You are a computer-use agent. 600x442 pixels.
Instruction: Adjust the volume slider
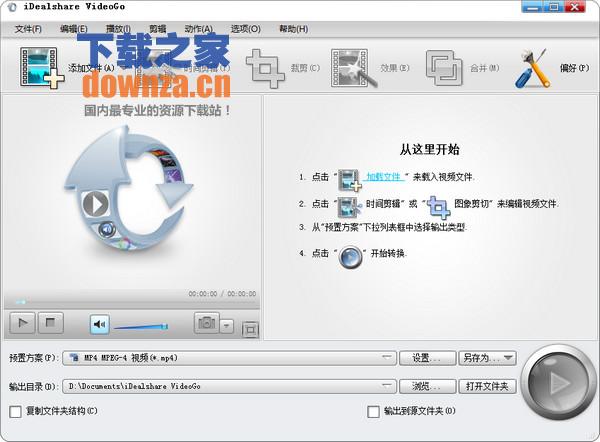click(141, 326)
